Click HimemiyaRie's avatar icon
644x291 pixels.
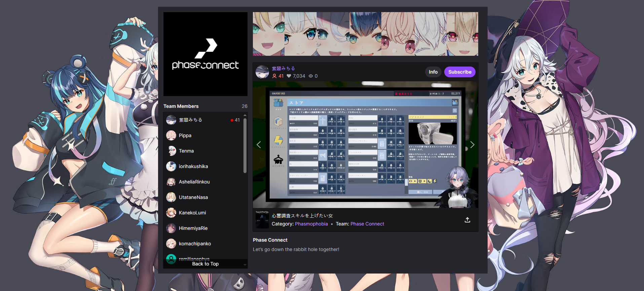pos(171,228)
